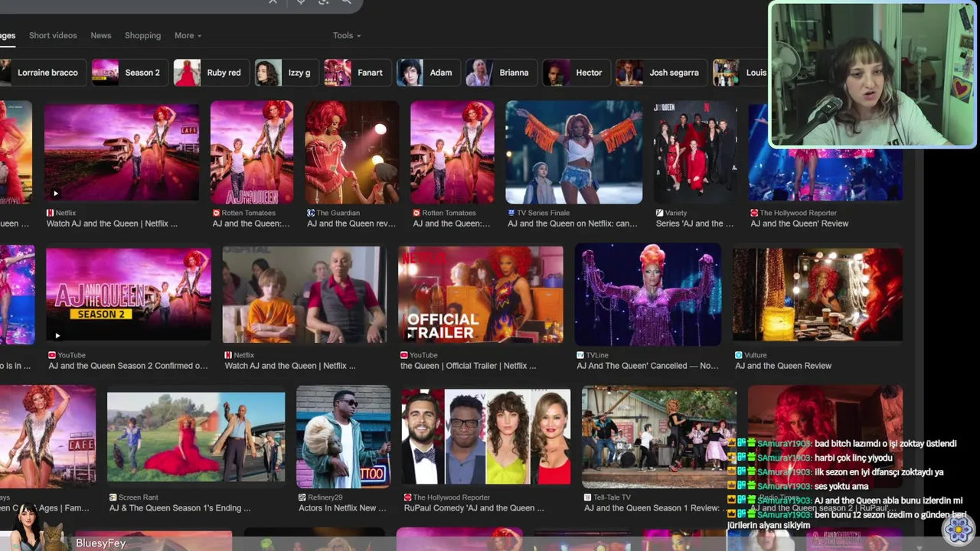
Task: Click the TVLine source favicon
Action: point(580,355)
